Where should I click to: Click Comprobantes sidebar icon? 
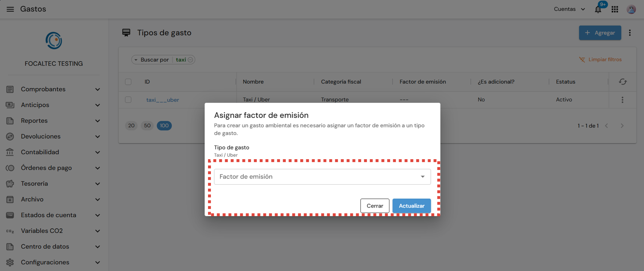[10, 89]
